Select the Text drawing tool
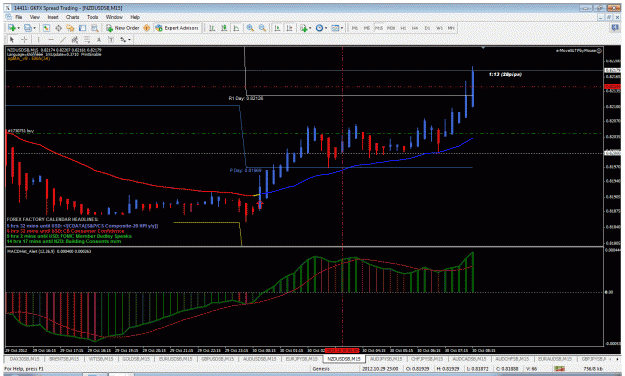Screen dimensions: 625x376 [x=98, y=39]
